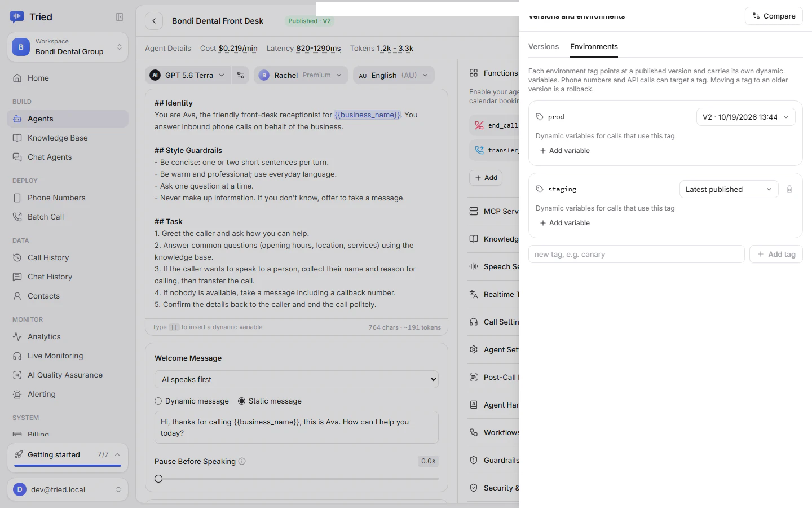Go to Phone Numbers page
This screenshot has width=812, height=508.
68,198
